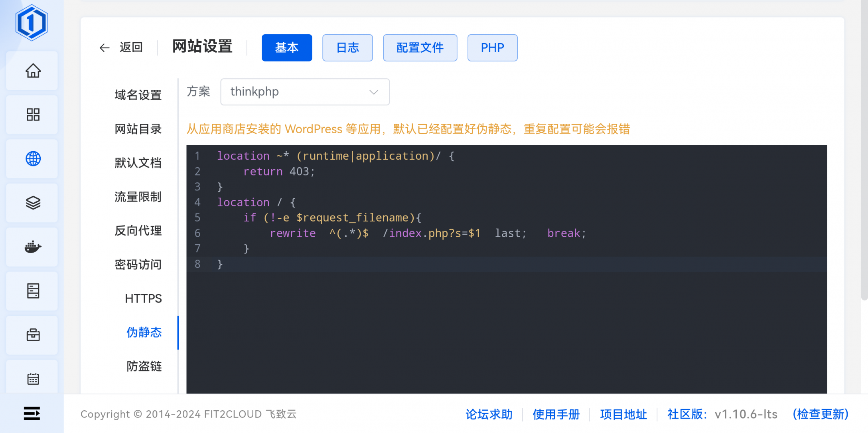Screen dimensions: 868x433
Task: Open the 项目地址 footer link
Action: (623, 414)
